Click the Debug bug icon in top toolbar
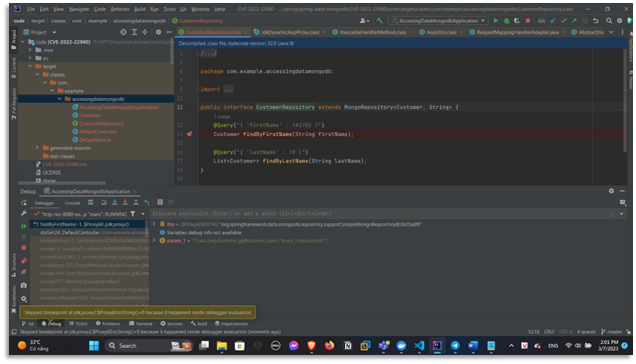The width and height of the screenshot is (636, 364). [506, 21]
